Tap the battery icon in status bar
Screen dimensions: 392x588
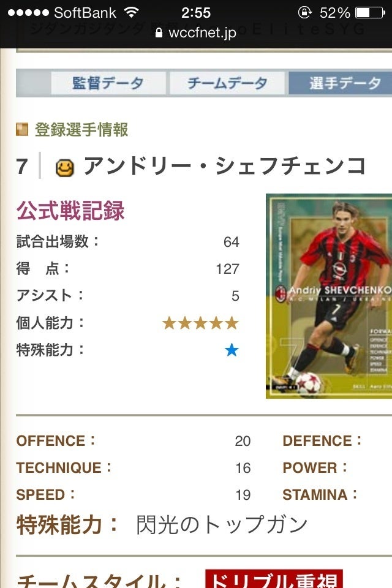[x=370, y=12]
